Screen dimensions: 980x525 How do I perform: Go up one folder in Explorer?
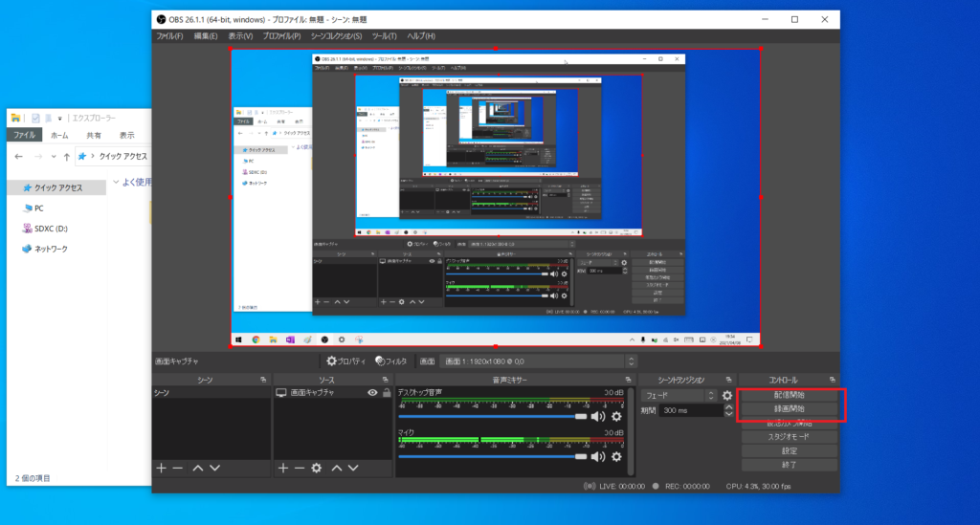67,156
